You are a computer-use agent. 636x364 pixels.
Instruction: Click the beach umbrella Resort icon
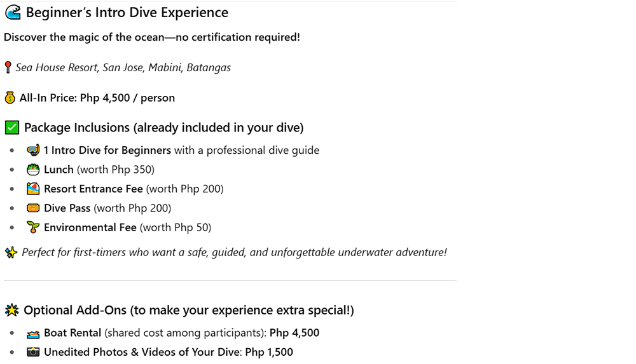click(x=33, y=189)
